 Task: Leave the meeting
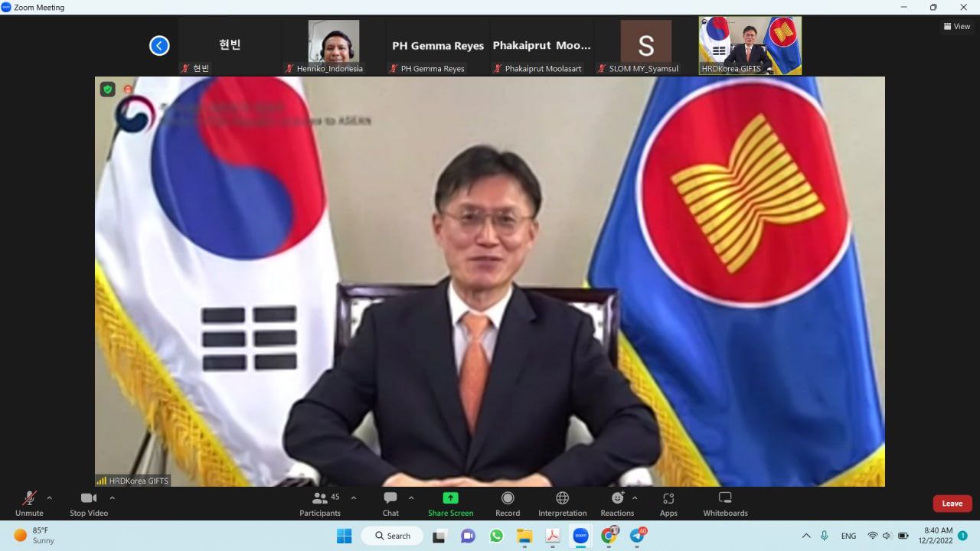click(x=952, y=504)
